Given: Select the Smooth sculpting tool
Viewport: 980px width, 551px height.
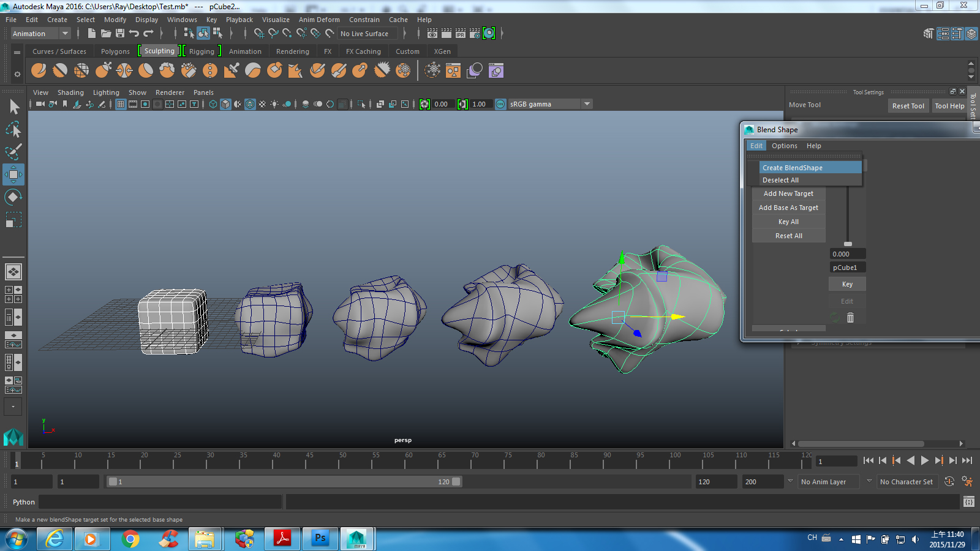Looking at the screenshot, I should 60,70.
